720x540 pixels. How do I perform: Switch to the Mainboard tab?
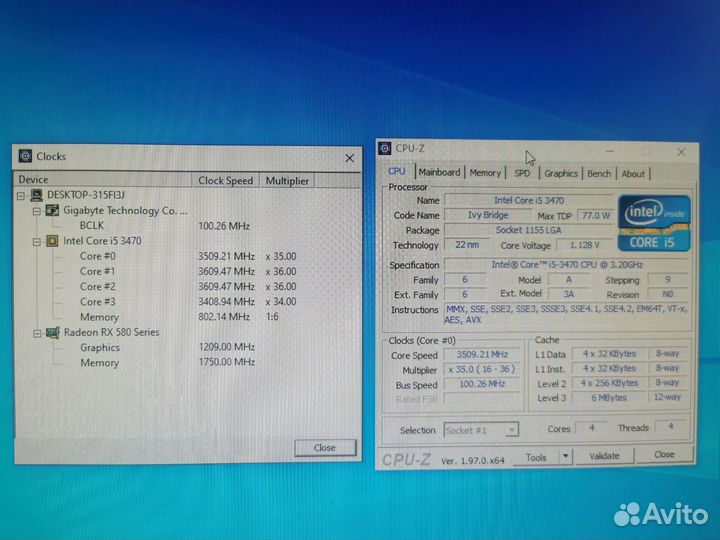click(439, 173)
